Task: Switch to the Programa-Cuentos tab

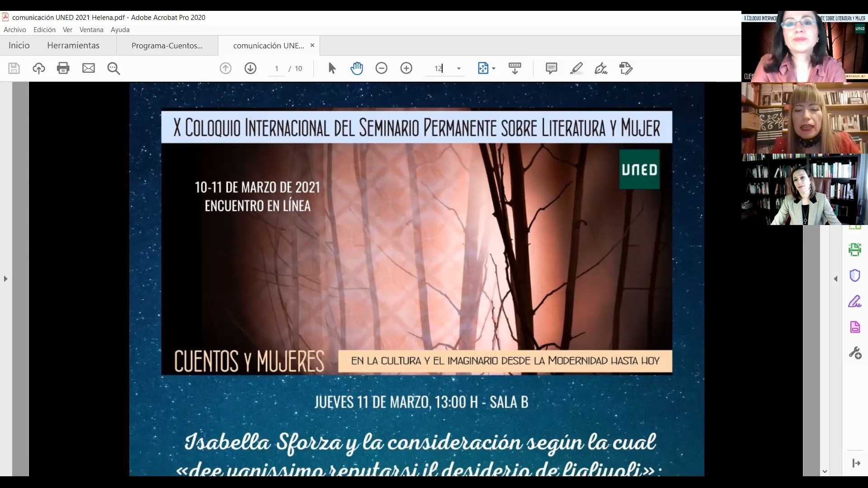Action: [x=167, y=46]
